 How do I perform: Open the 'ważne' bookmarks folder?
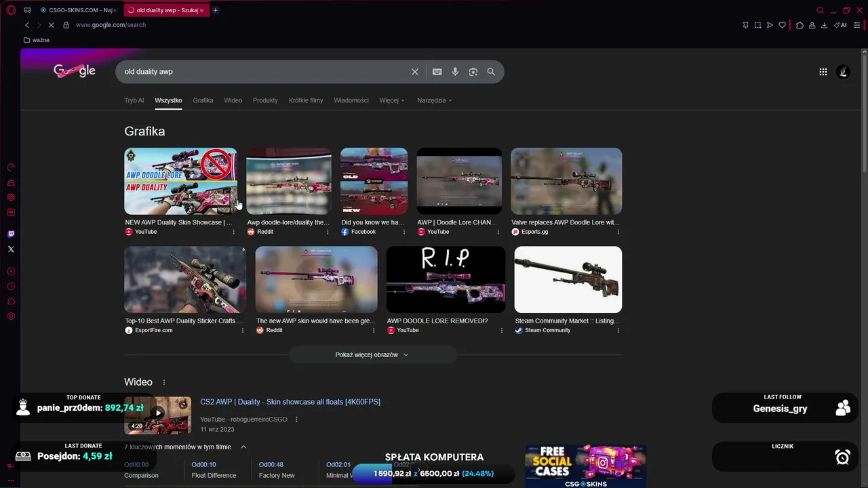pos(37,40)
